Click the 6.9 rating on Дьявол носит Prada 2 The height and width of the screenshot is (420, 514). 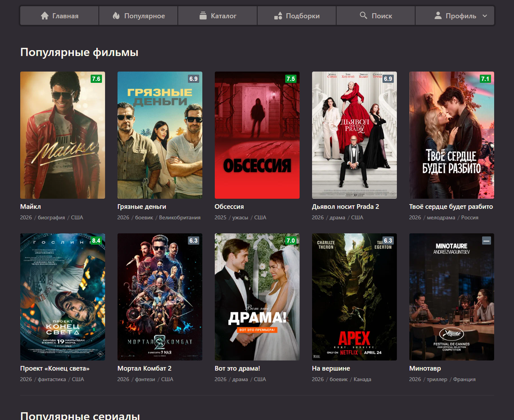[x=388, y=79]
